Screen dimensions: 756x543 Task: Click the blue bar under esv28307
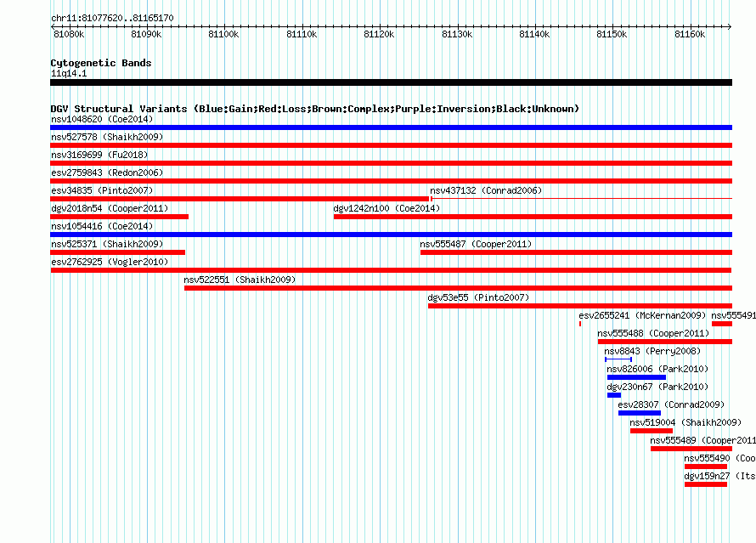click(640, 413)
